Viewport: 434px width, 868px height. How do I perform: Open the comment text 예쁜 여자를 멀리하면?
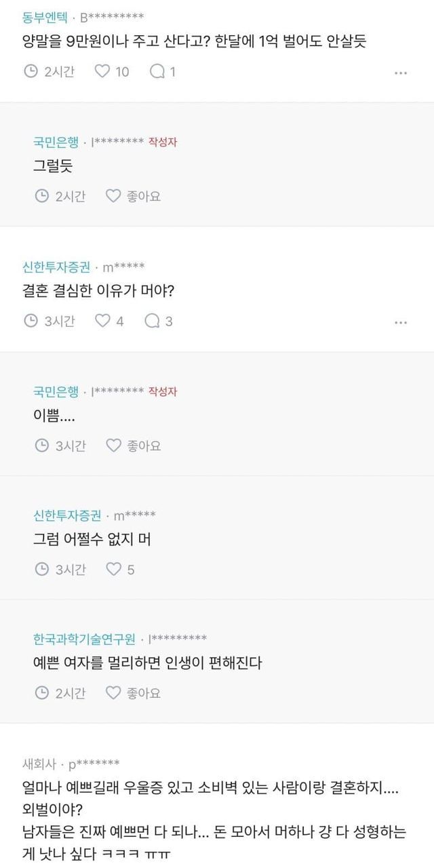click(147, 663)
